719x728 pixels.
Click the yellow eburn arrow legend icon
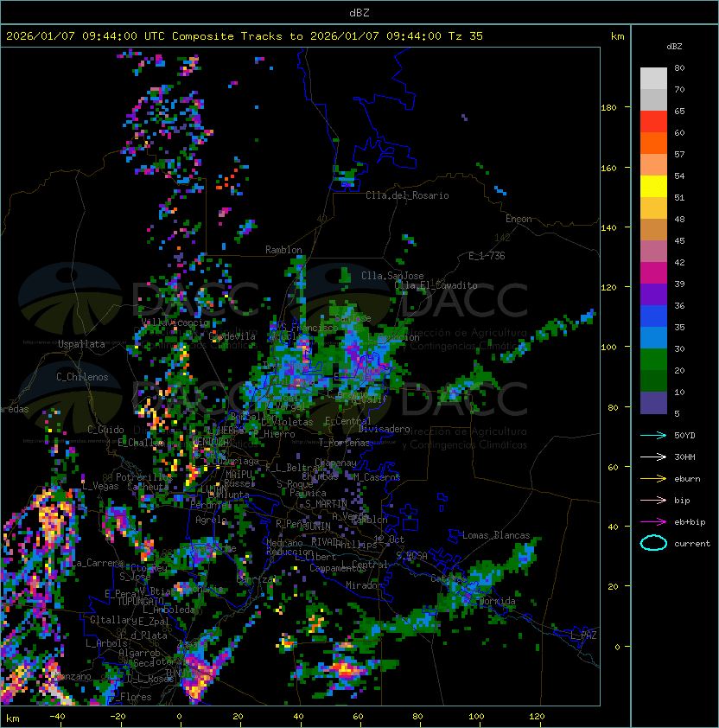click(x=653, y=479)
